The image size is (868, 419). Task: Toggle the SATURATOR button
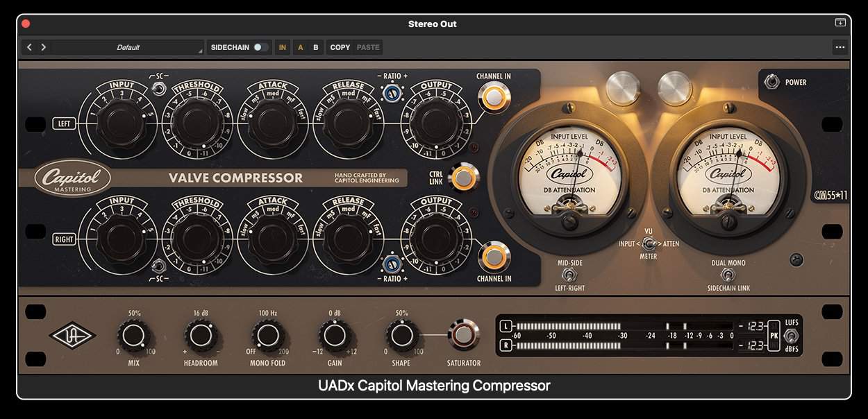(463, 336)
